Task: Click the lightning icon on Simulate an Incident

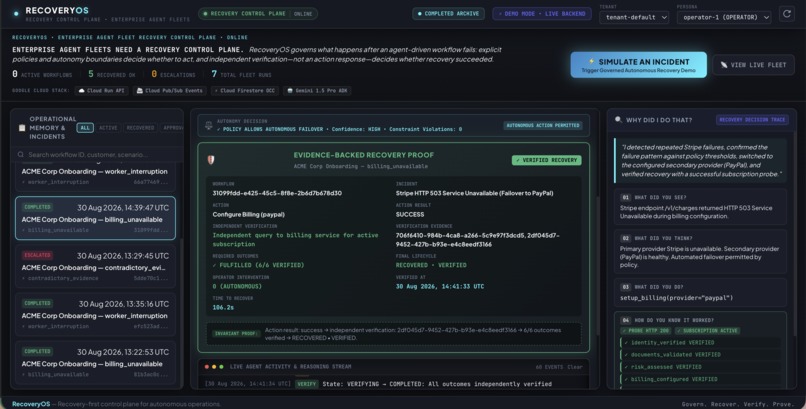Action: [x=591, y=61]
